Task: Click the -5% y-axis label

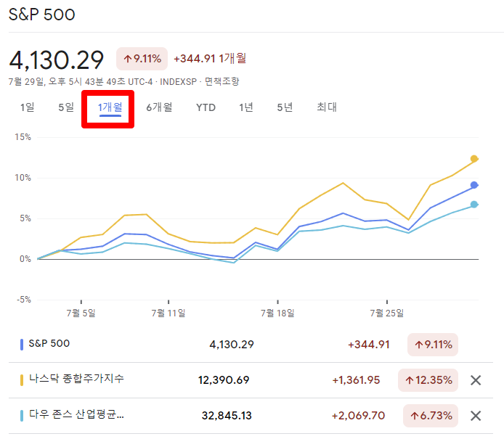Action: pyautogui.click(x=24, y=300)
